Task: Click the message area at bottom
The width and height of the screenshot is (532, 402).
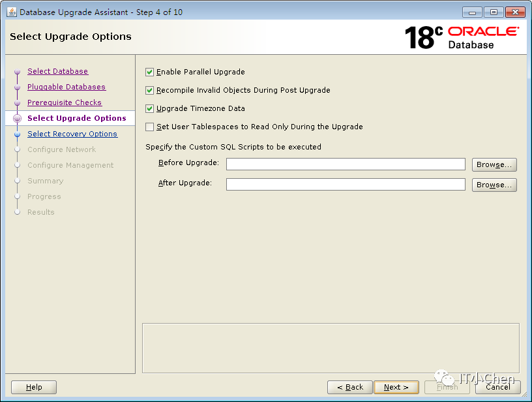Action: coord(331,348)
